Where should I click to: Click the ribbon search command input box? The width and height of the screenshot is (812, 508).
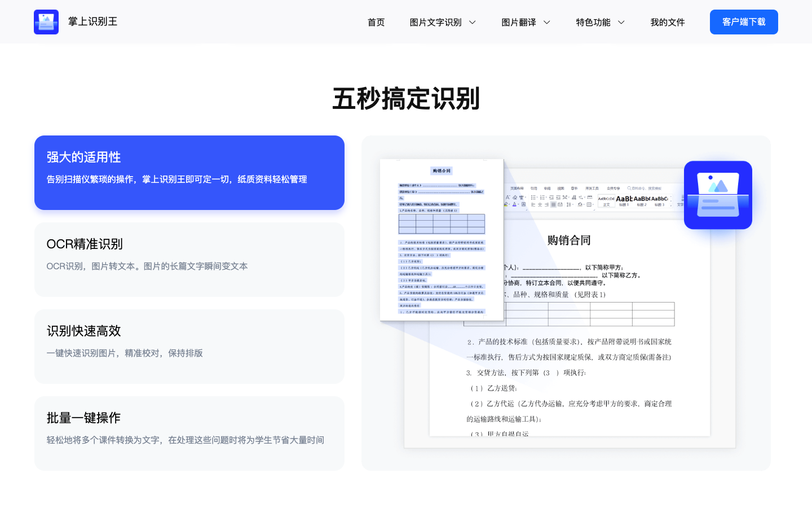coord(645,189)
